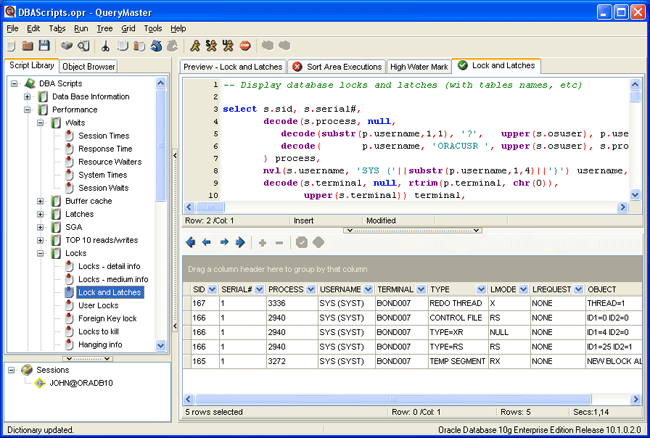Viewport: 650px width, 438px height.
Task: Open the SID column filter dropdown
Action: pos(212,289)
